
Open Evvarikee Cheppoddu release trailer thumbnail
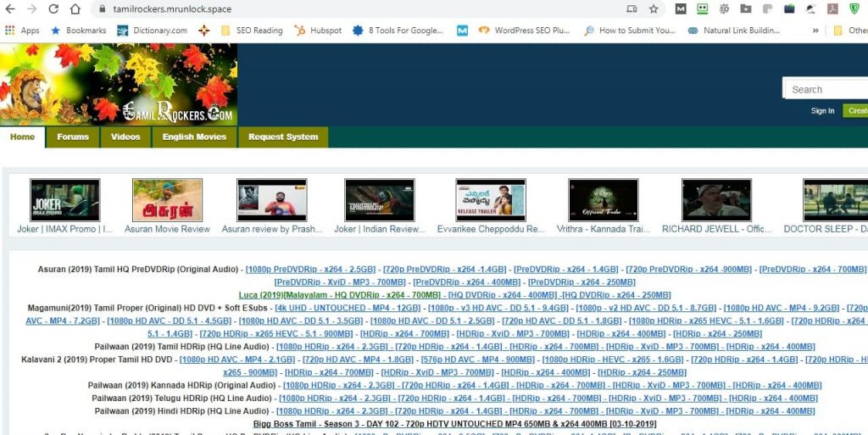491,200
